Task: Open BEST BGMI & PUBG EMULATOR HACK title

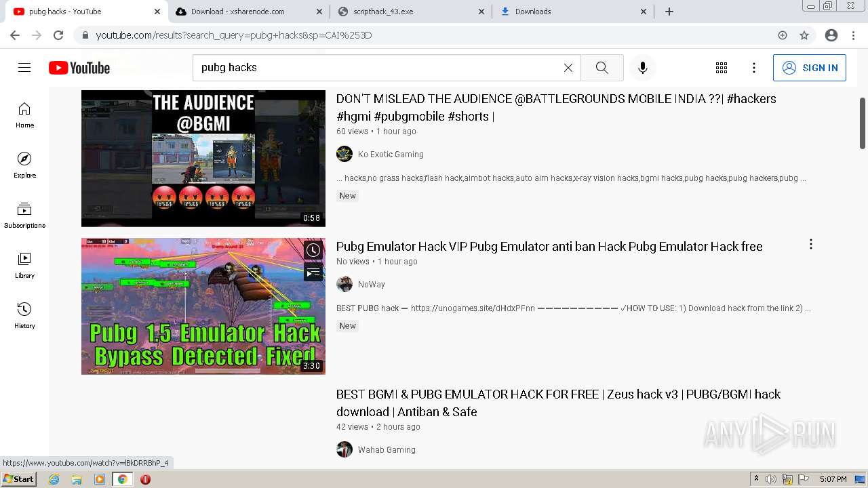Action: click(558, 403)
